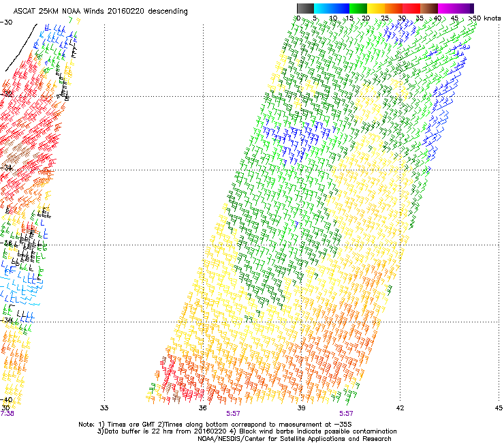Image resolution: width=504 pixels, height=443 pixels.
Task: Click the "36" longitude axis label
Action: pos(202,408)
